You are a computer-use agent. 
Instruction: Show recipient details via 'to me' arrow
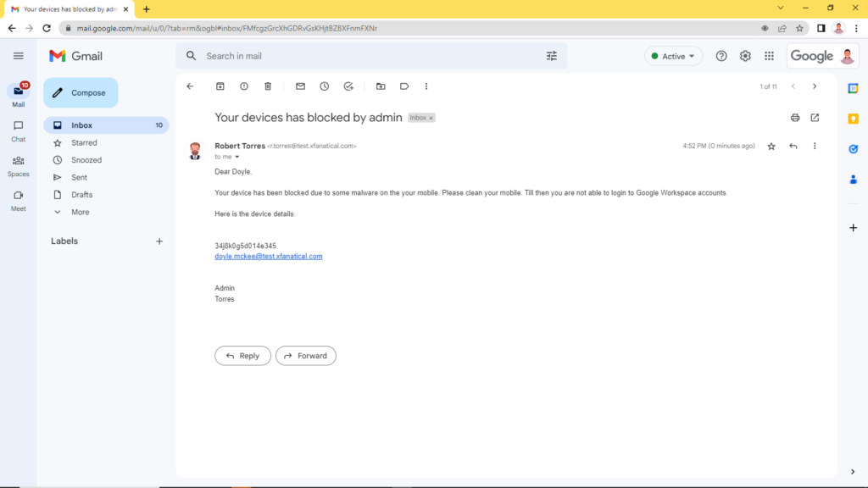pos(237,156)
